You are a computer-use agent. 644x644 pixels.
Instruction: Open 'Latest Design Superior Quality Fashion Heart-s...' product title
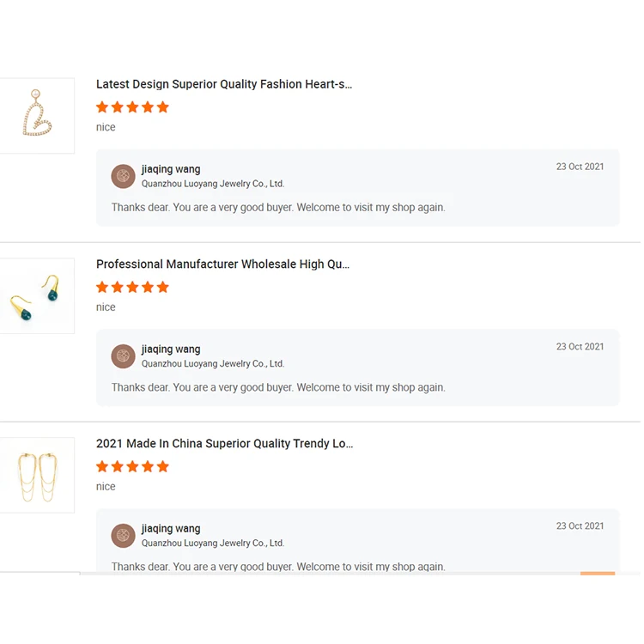(224, 84)
